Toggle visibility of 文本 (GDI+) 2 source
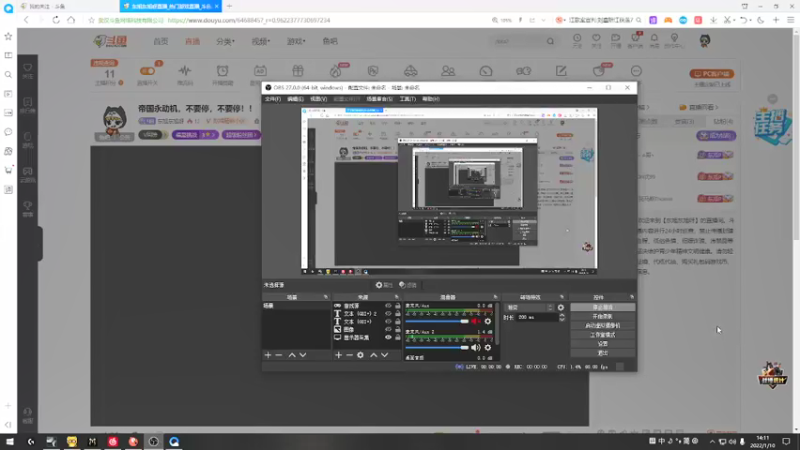 (x=388, y=314)
